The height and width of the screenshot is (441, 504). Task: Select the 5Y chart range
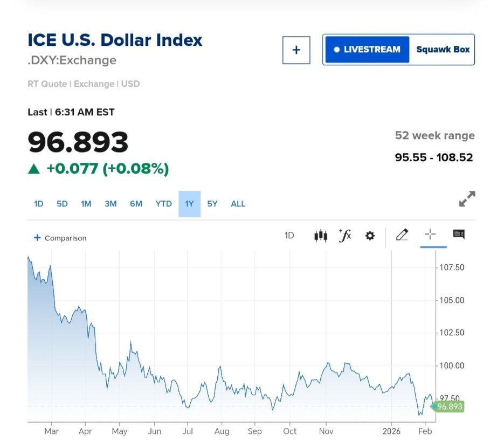212,204
